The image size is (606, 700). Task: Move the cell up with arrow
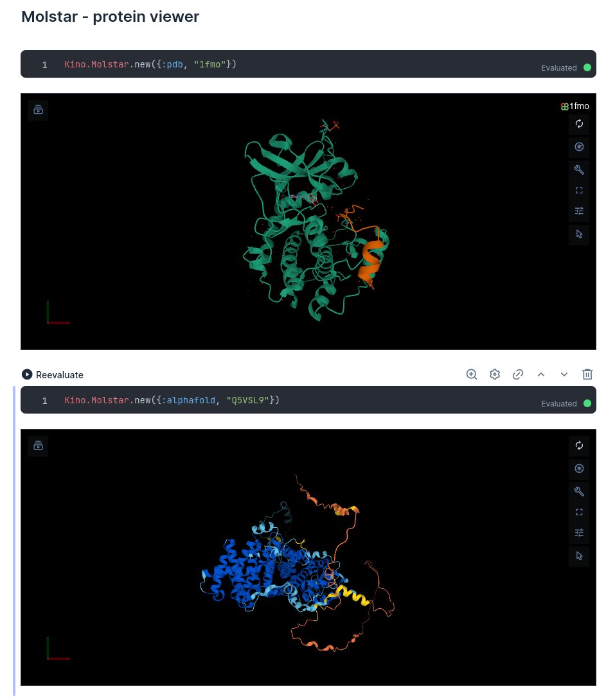point(541,374)
